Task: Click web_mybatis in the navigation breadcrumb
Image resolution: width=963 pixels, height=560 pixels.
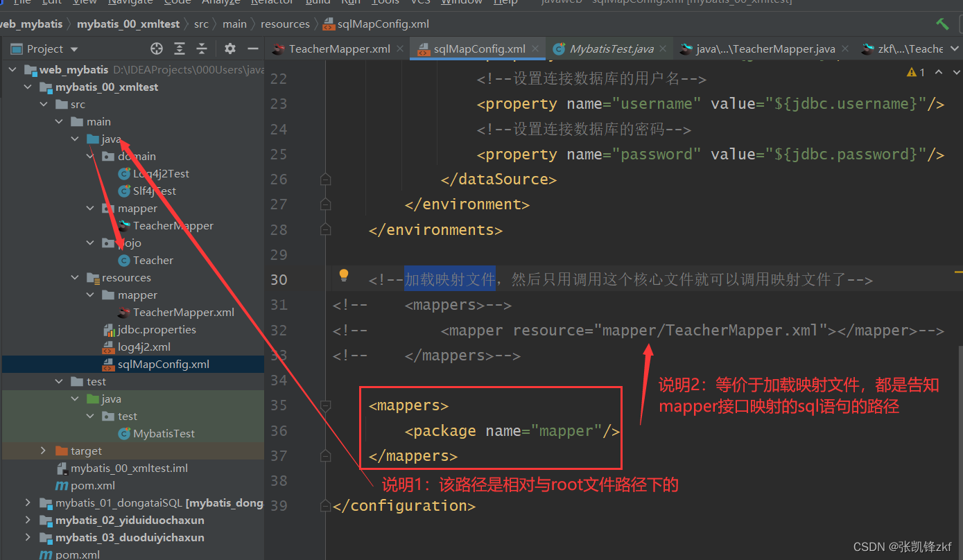Action: click(x=31, y=24)
